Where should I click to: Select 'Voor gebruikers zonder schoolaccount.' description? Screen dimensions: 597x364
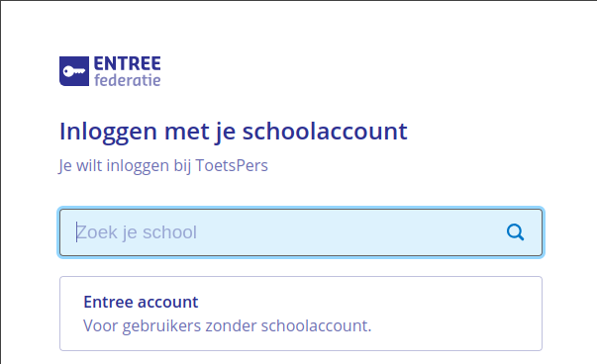tap(227, 325)
